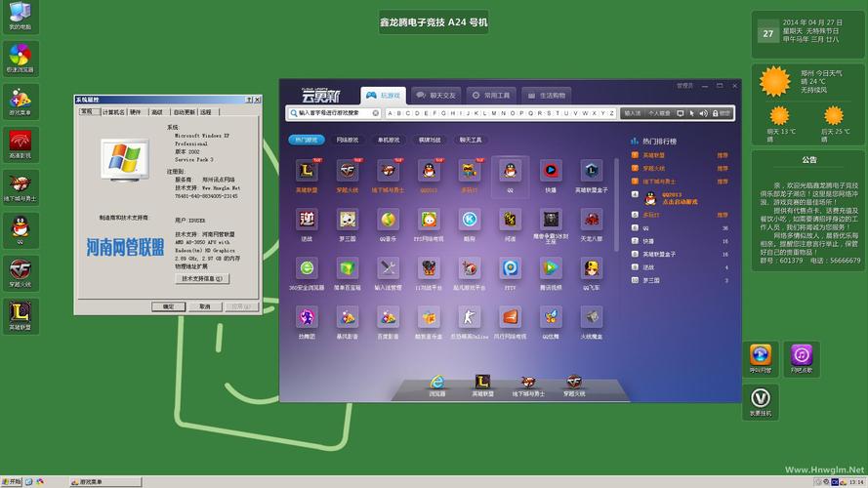Viewport: 868px width, 488px height.
Task: Open 我的电脑 desktop icon
Action: [21, 16]
